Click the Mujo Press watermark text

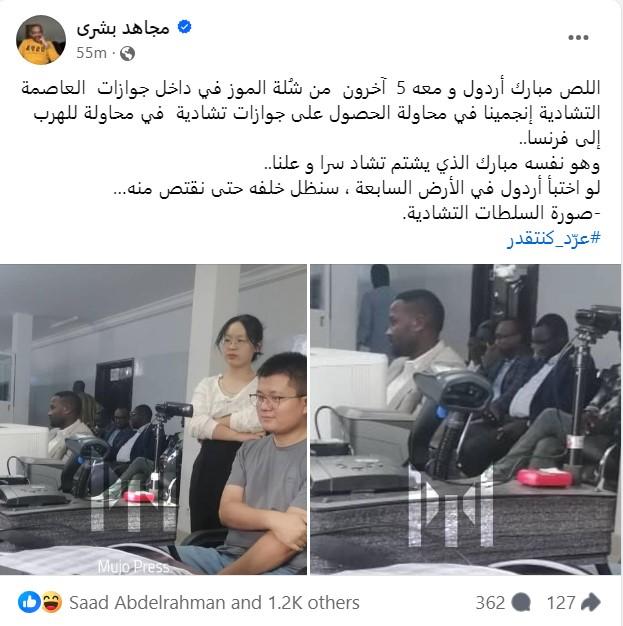coord(134,567)
